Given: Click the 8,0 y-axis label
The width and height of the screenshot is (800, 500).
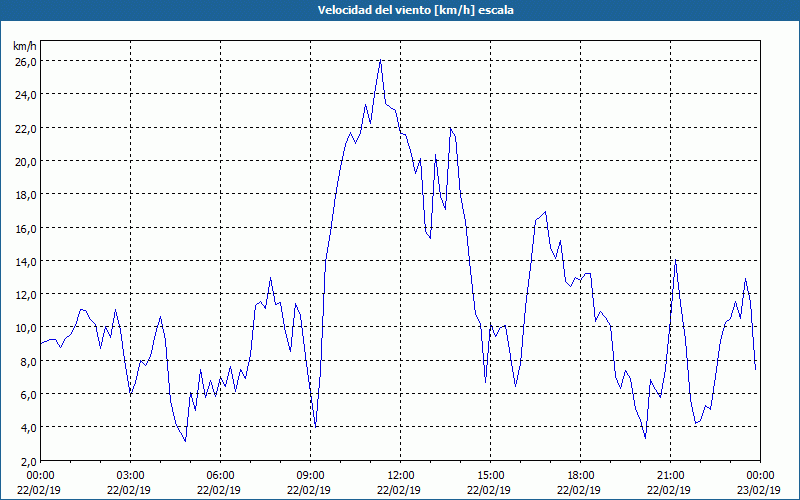Looking at the screenshot, I should (x=28, y=362).
